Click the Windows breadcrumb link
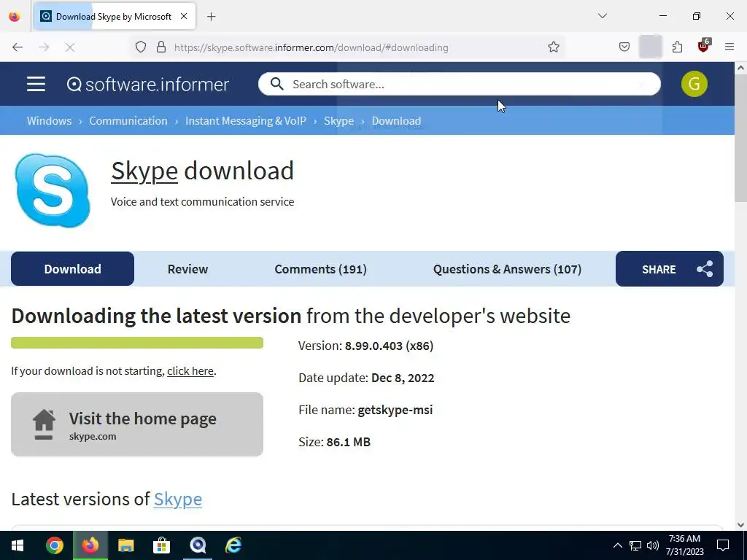 point(49,121)
